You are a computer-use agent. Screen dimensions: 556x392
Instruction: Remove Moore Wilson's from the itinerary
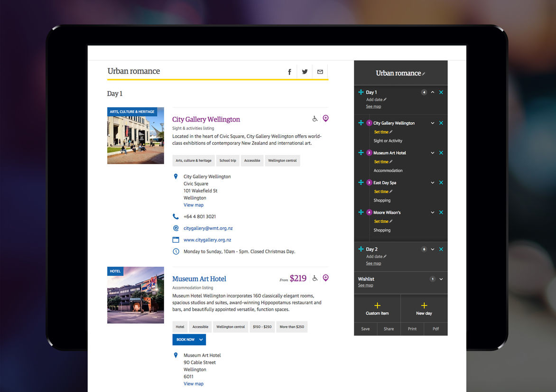tap(441, 213)
